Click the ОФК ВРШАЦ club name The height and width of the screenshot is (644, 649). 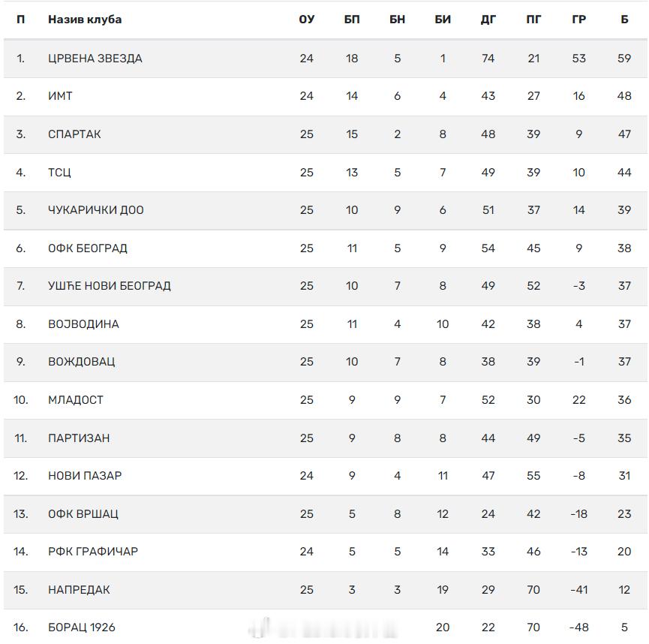click(x=83, y=514)
